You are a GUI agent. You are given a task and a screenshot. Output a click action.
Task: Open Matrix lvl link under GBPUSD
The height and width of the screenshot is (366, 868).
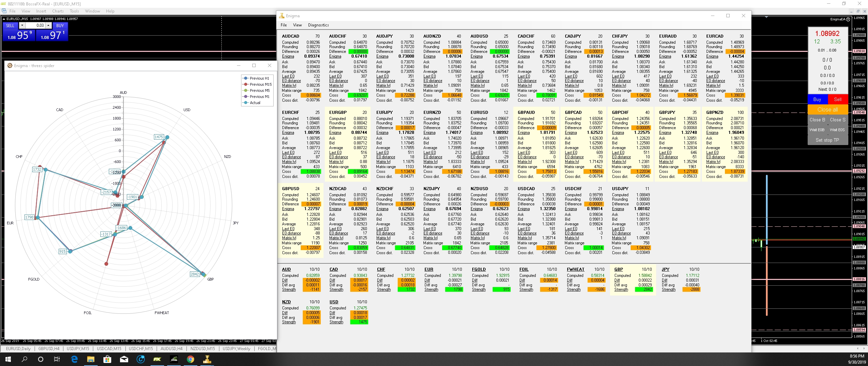(x=289, y=238)
